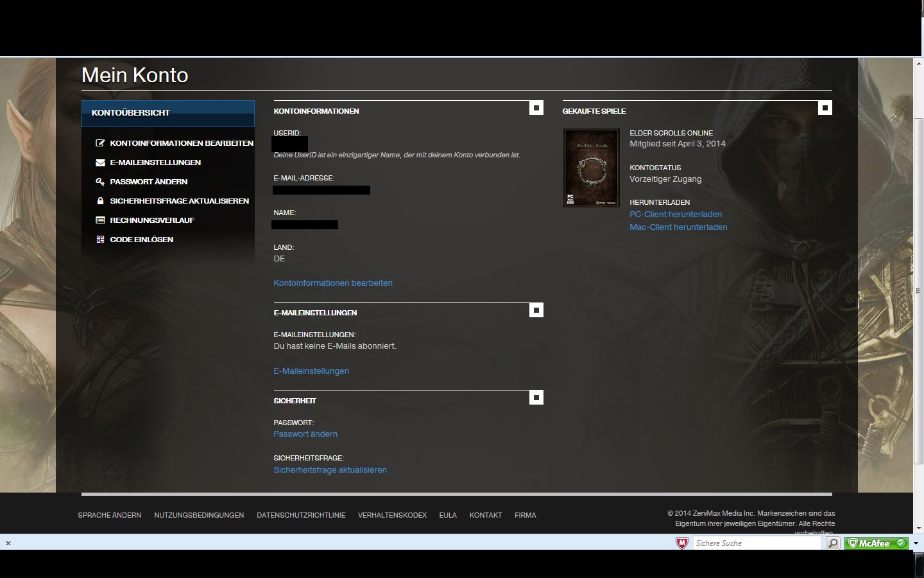Image resolution: width=924 pixels, height=578 pixels.
Task: Collapse the E-Maileinstellungen panel
Action: (x=536, y=310)
